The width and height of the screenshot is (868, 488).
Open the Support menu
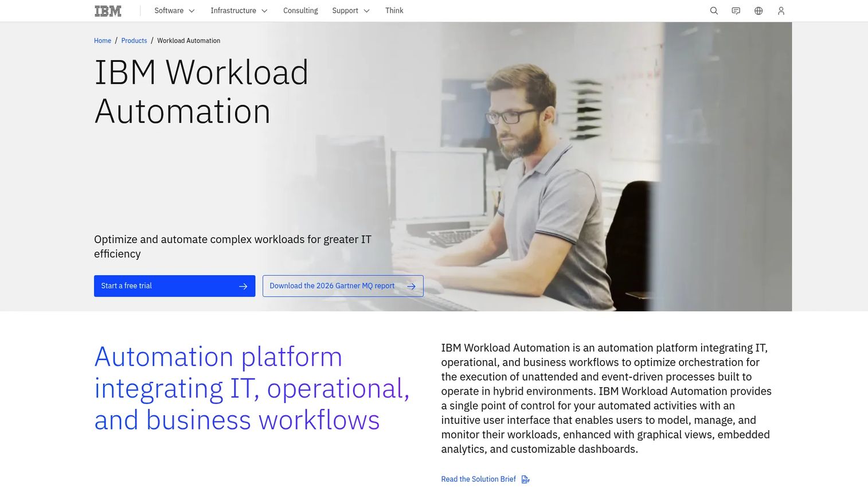tap(351, 11)
